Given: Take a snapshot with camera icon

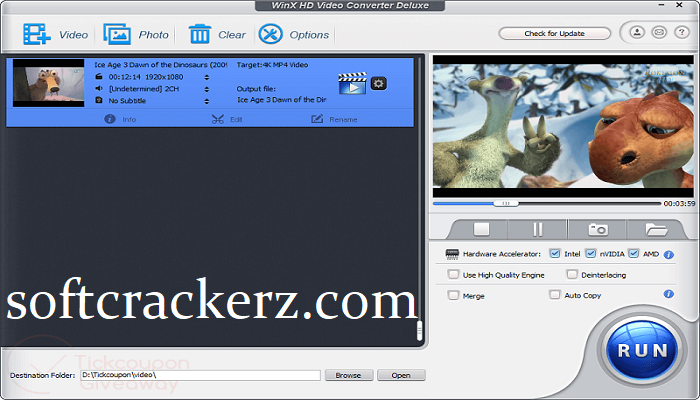Looking at the screenshot, I should [x=598, y=229].
